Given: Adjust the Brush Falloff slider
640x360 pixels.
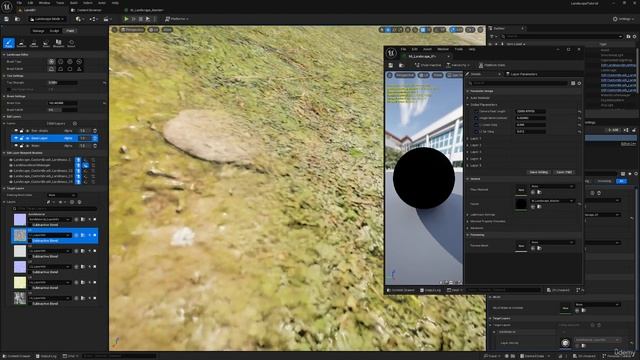Looking at the screenshot, I should 62,110.
